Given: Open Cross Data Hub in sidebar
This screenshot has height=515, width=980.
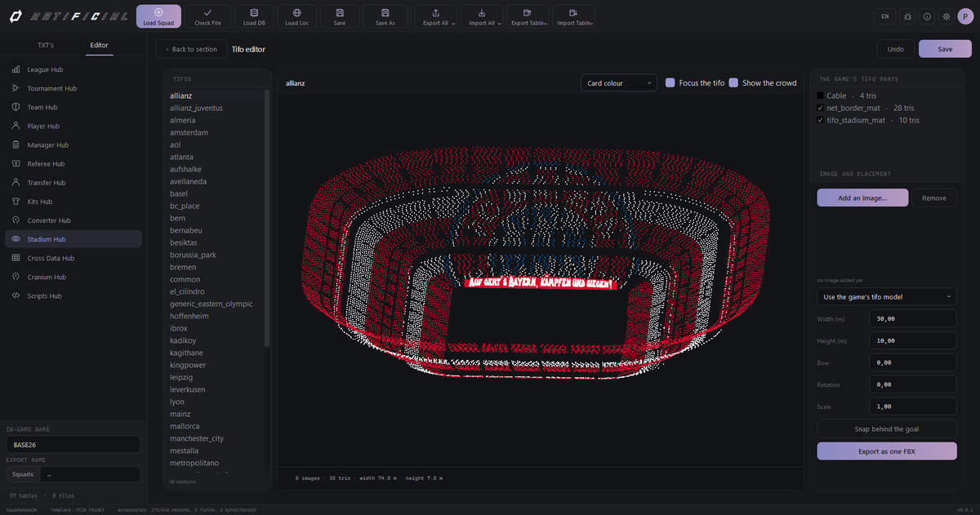Looking at the screenshot, I should pyautogui.click(x=73, y=258).
